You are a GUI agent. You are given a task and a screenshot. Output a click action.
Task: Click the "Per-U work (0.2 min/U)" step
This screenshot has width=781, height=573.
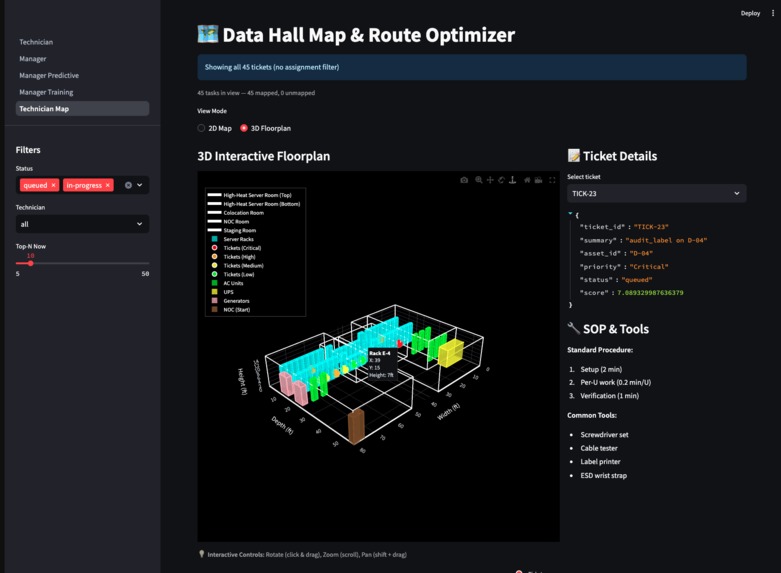[616, 382]
